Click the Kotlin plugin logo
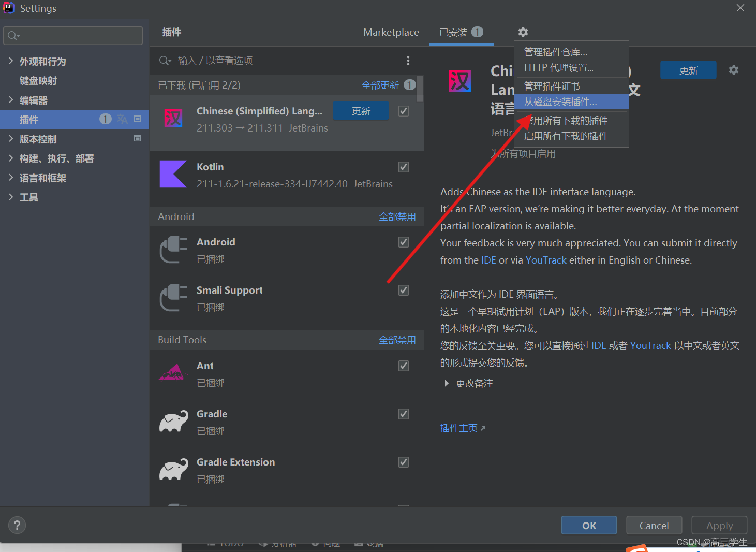The width and height of the screenshot is (756, 552). tap(173, 173)
